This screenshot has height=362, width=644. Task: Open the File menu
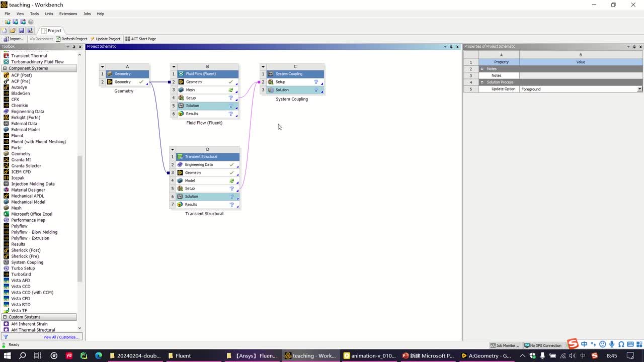tap(8, 14)
